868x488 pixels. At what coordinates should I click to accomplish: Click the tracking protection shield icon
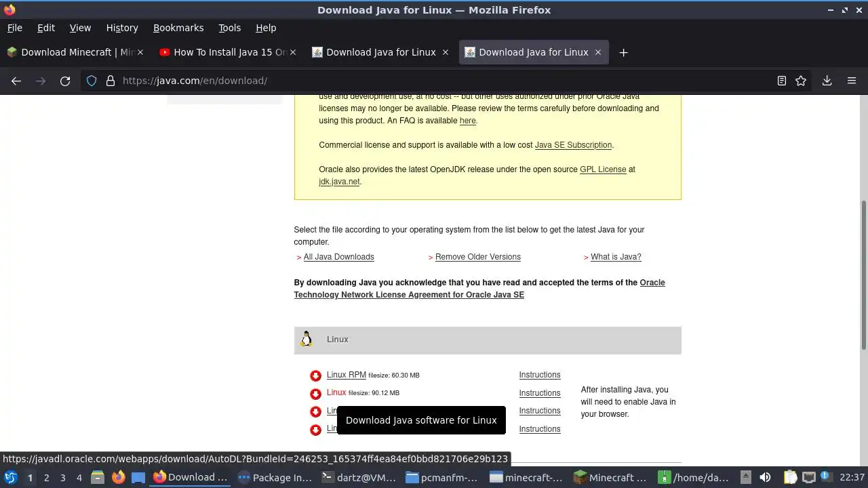click(93, 81)
